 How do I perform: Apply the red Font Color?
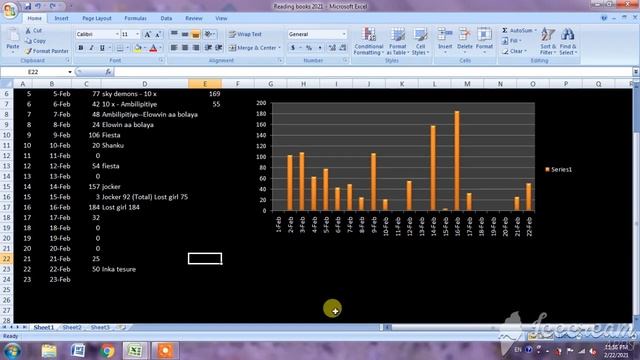pyautogui.click(x=153, y=48)
